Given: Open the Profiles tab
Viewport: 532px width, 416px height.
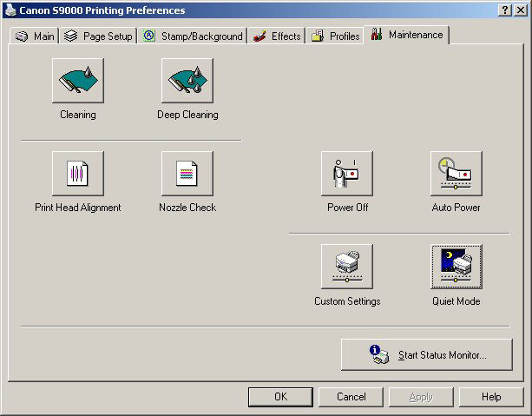Looking at the screenshot, I should pos(335,36).
